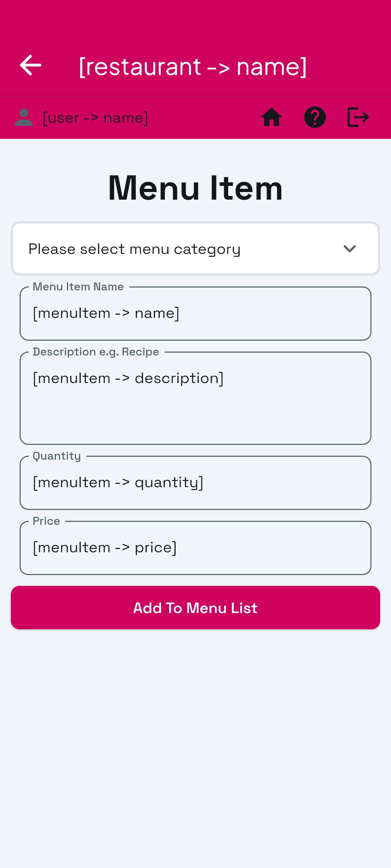Click the Menu Item heading
Viewport: 391px width, 868px height.
pos(195,188)
